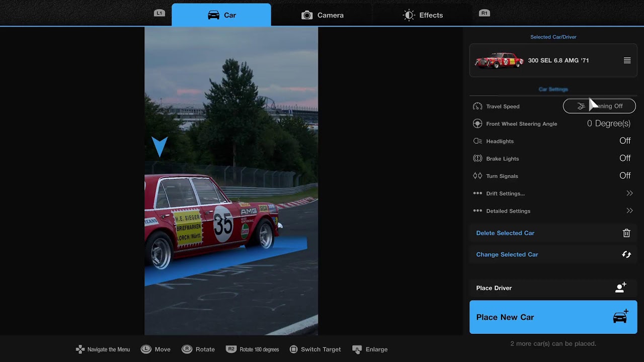Click the Switch Target button icon
The image size is (644, 362).
[294, 349]
